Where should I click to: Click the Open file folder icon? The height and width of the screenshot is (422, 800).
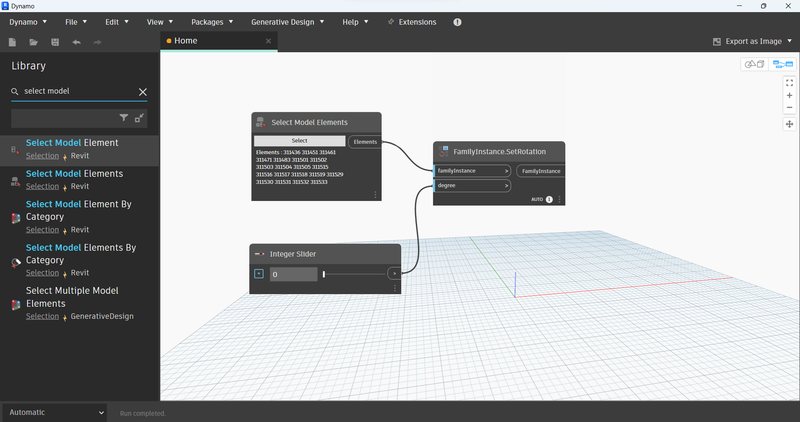[34, 42]
